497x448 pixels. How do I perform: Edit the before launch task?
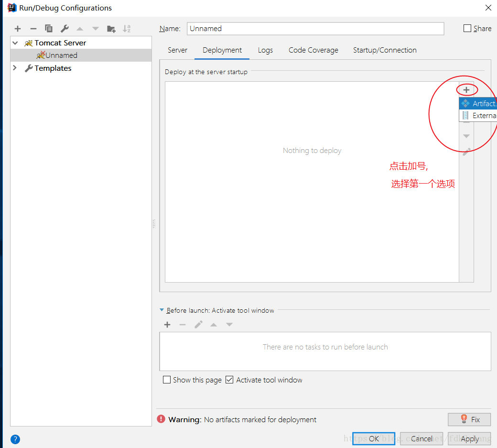(x=198, y=325)
